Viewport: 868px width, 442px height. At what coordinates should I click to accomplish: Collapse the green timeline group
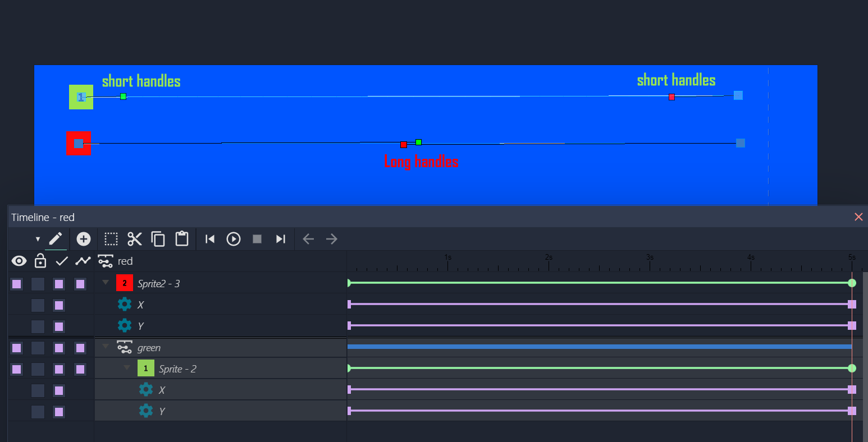(x=105, y=347)
